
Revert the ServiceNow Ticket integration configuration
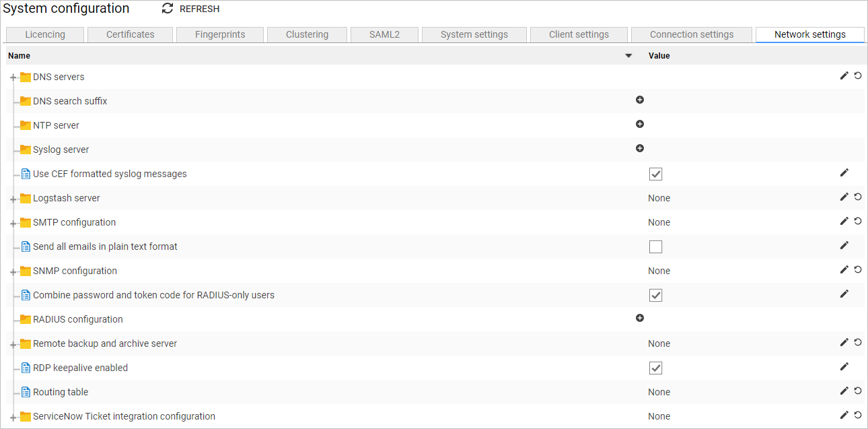(x=858, y=415)
